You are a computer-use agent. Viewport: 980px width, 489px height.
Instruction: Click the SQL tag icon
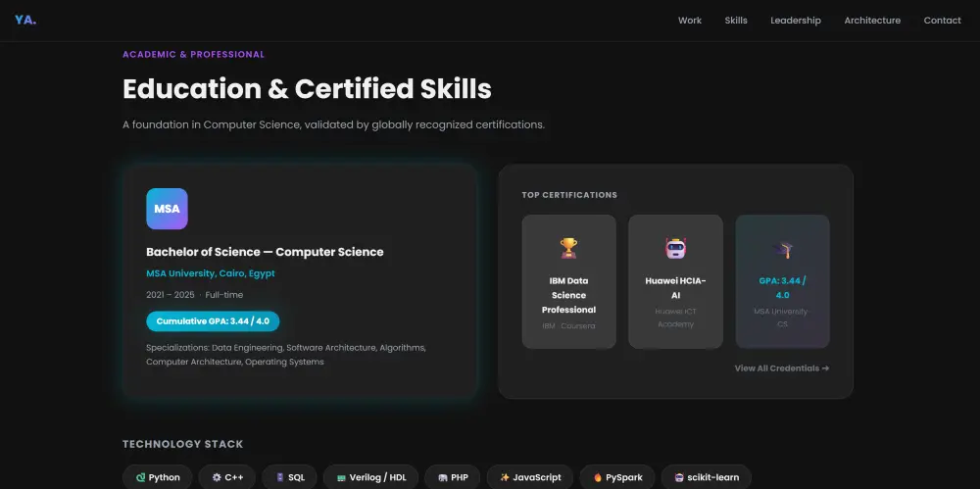point(280,477)
